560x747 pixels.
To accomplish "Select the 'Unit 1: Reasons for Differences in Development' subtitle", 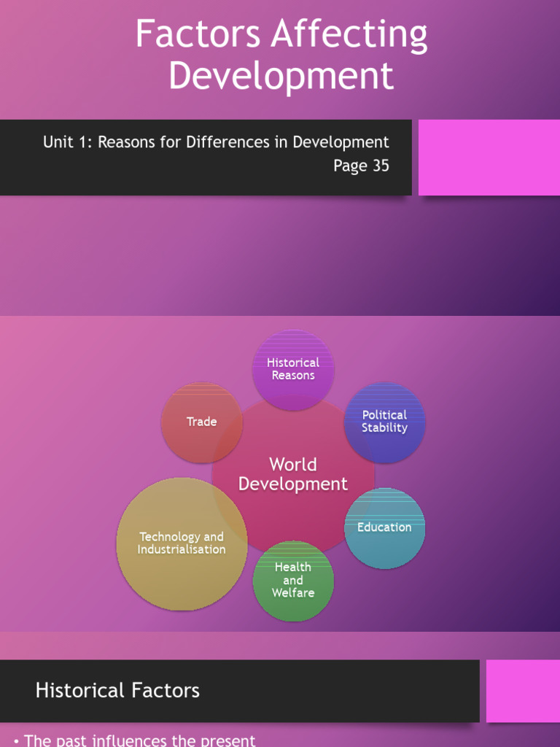I will 216,142.
